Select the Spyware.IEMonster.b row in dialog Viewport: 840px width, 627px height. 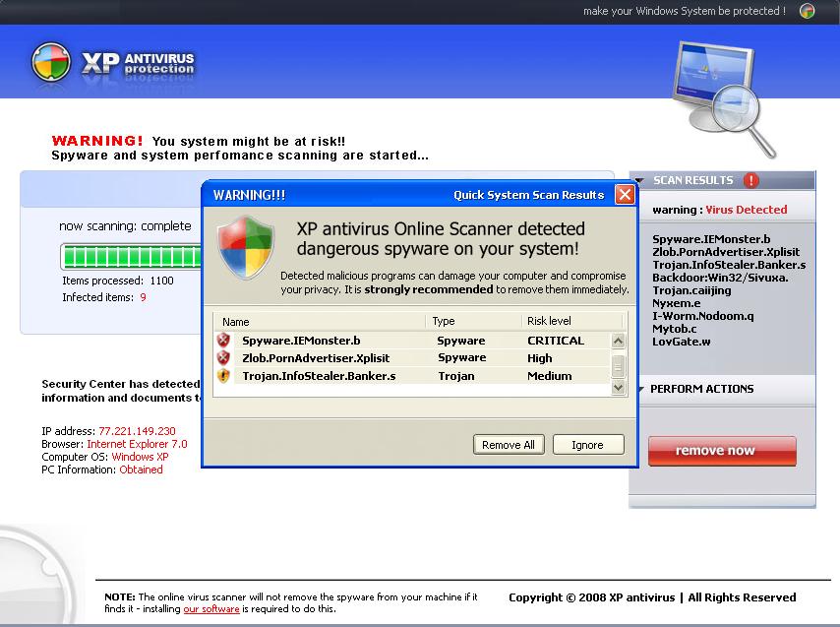coord(411,341)
